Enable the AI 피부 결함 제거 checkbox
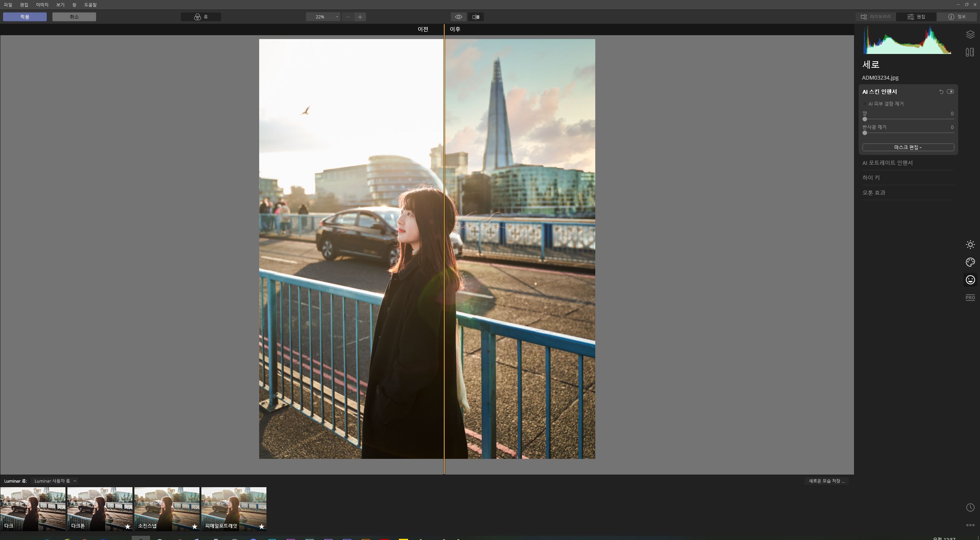The width and height of the screenshot is (980, 540). point(865,104)
